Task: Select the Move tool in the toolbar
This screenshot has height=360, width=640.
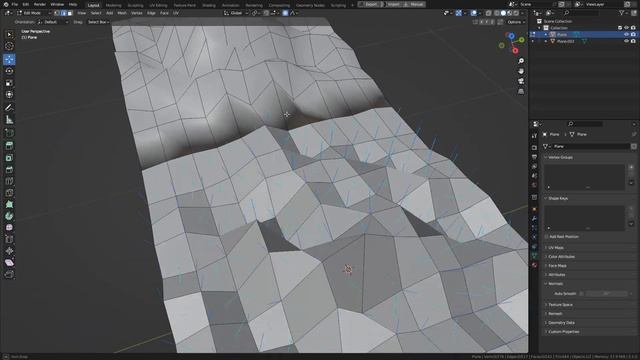Action: (9, 59)
